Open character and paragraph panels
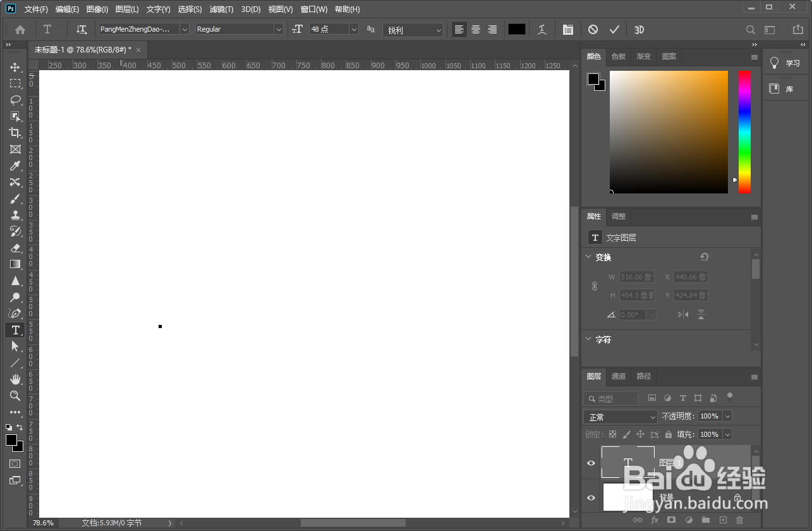 (x=567, y=30)
